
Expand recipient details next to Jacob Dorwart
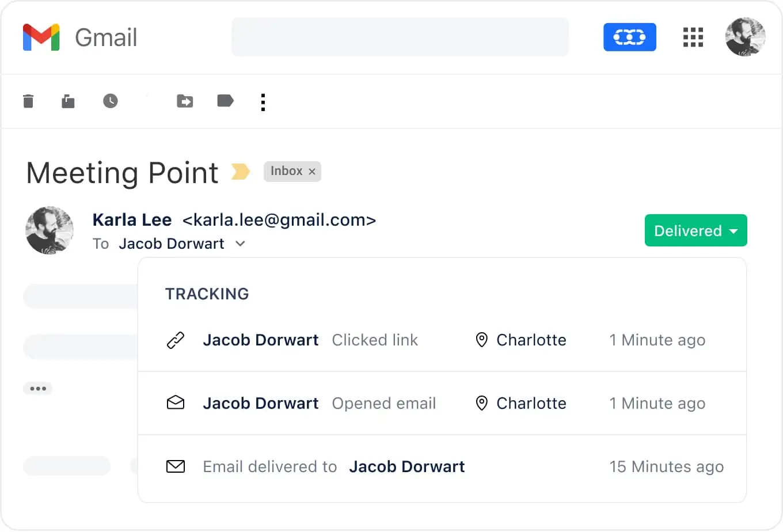(241, 244)
